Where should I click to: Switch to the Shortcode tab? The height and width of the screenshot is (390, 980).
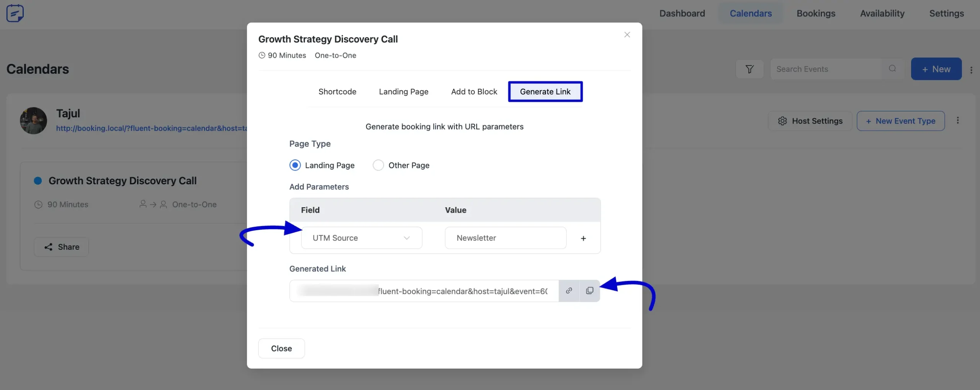337,92
